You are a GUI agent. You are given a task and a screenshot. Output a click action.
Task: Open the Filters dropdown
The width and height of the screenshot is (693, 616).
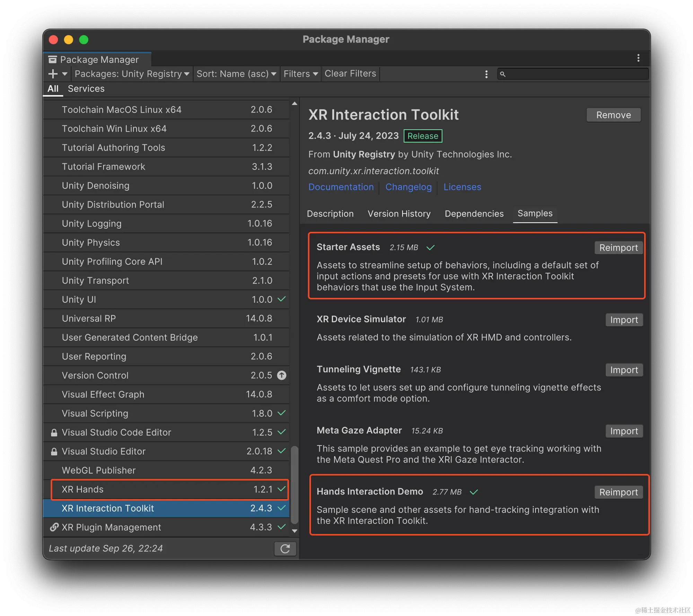coord(300,74)
